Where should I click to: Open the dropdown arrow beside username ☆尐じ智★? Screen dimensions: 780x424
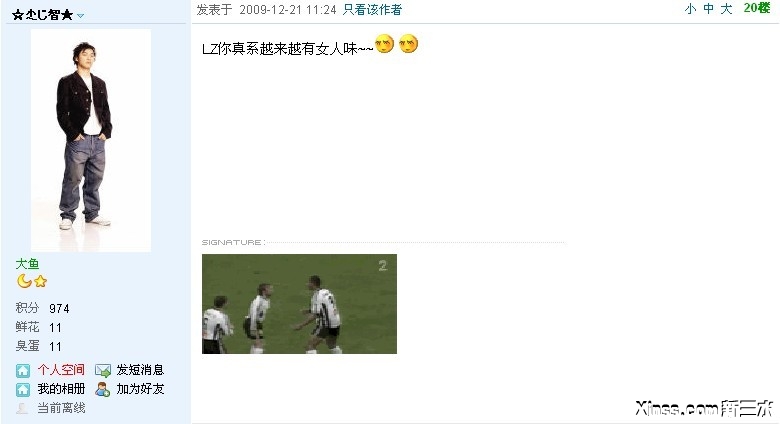pos(81,16)
